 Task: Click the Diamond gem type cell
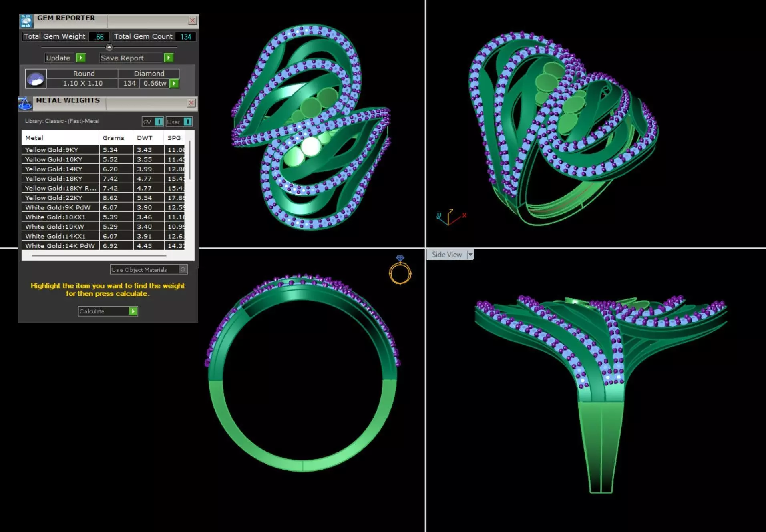149,74
